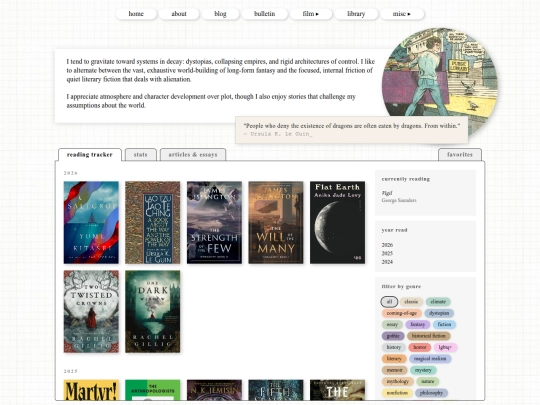Screen dimensions: 540x405
Task: Open the favorites tab
Action: [460, 155]
